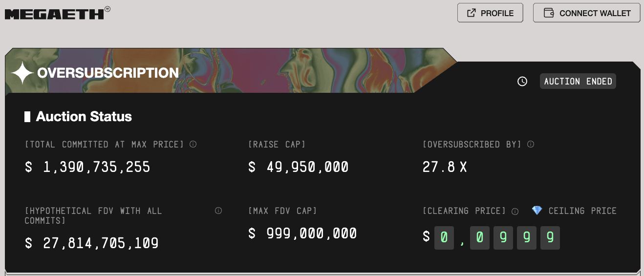Open info icon beside CLEARING PRICE
Image resolution: width=644 pixels, height=276 pixels.
click(515, 211)
